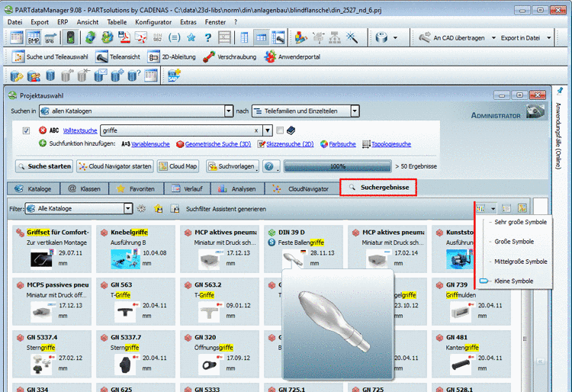Open the Cloud Map button
The image size is (572, 392).
click(x=178, y=166)
